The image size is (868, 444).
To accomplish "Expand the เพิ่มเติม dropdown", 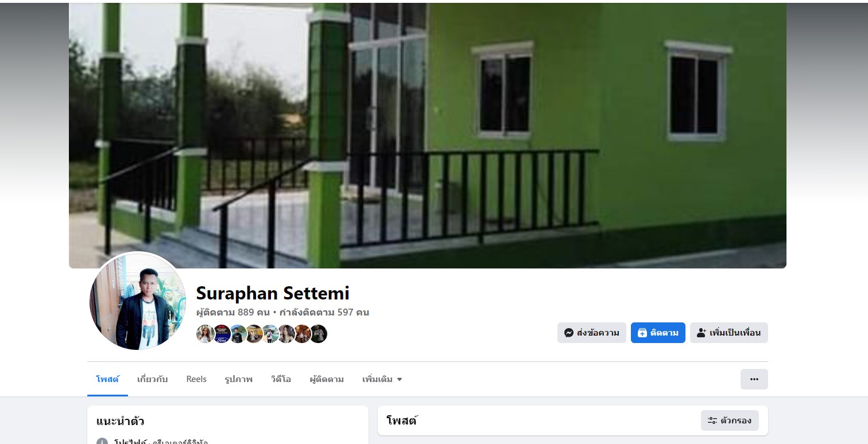I will coord(382,379).
